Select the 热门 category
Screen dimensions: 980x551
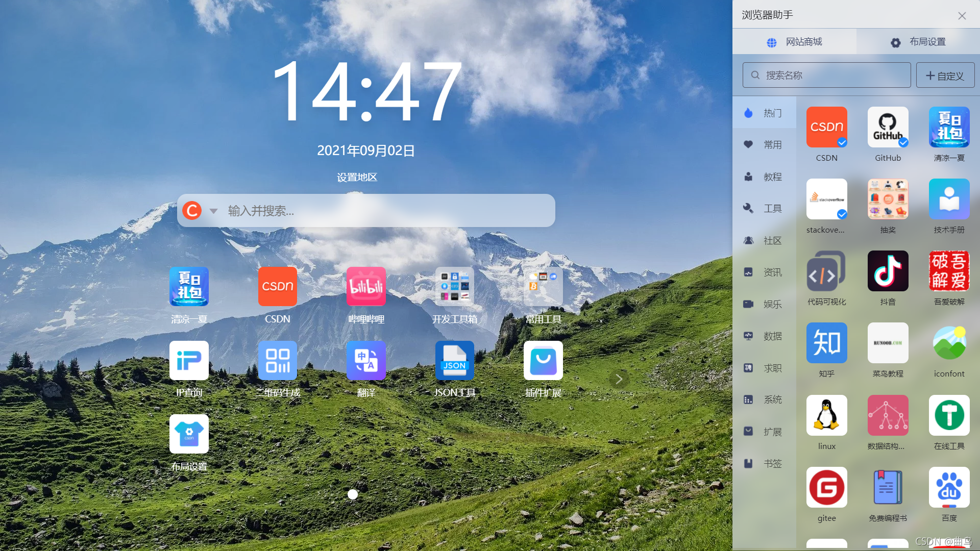(764, 113)
